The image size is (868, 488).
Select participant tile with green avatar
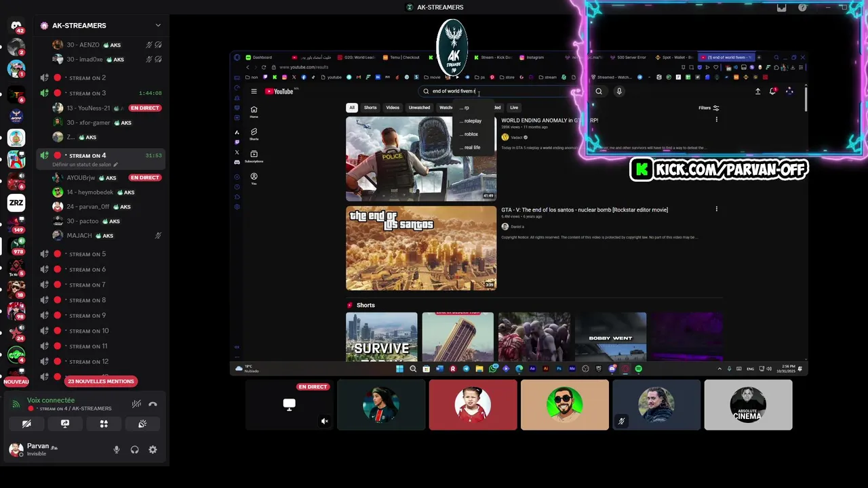point(565,405)
